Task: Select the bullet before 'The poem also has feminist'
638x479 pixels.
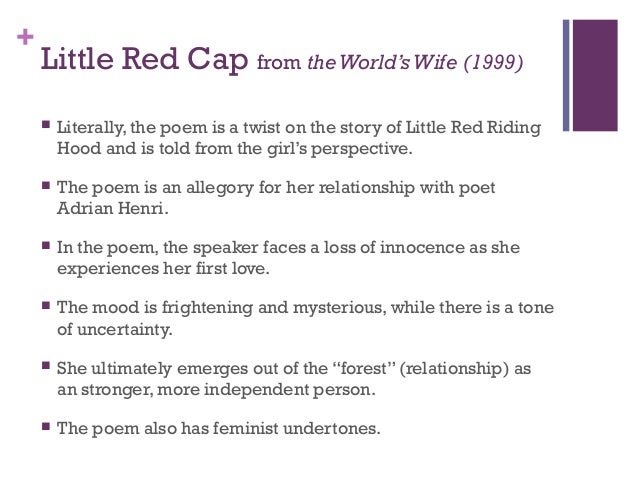Action: point(46,427)
